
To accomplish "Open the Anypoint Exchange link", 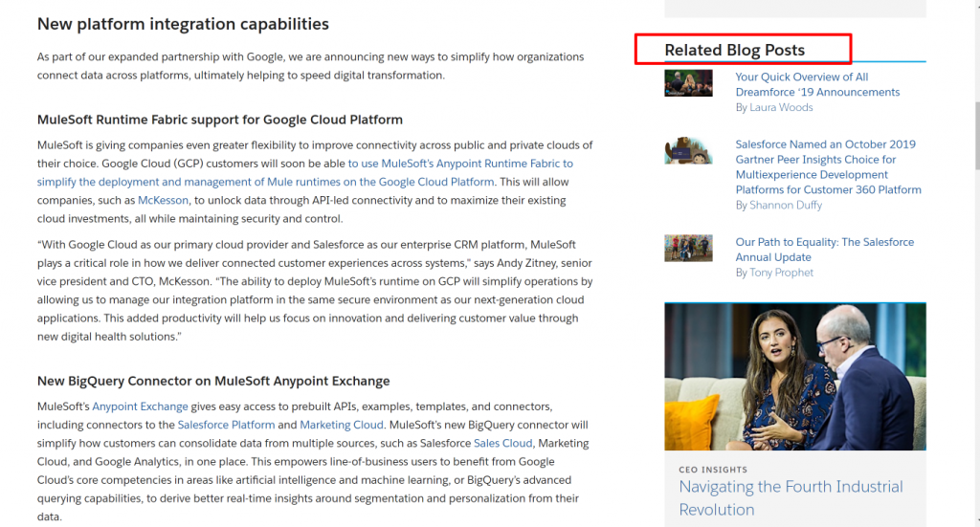I will 141,406.
